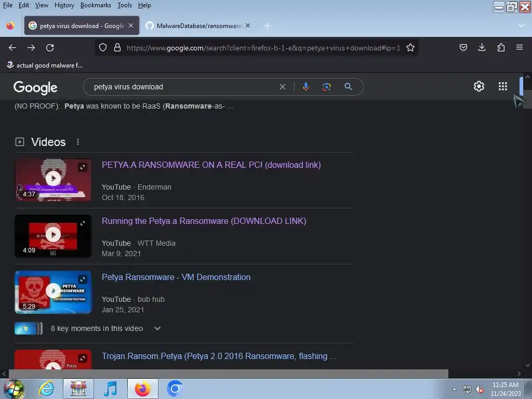Switch to Firefox taskbar button
532x399 pixels.
[143, 389]
